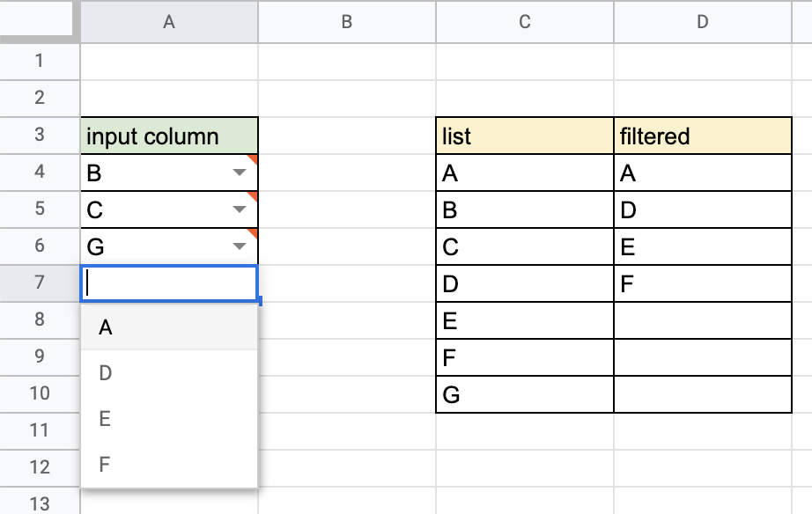The width and height of the screenshot is (812, 514).
Task: Pick option E in the suggestion list
Action: pos(169,418)
